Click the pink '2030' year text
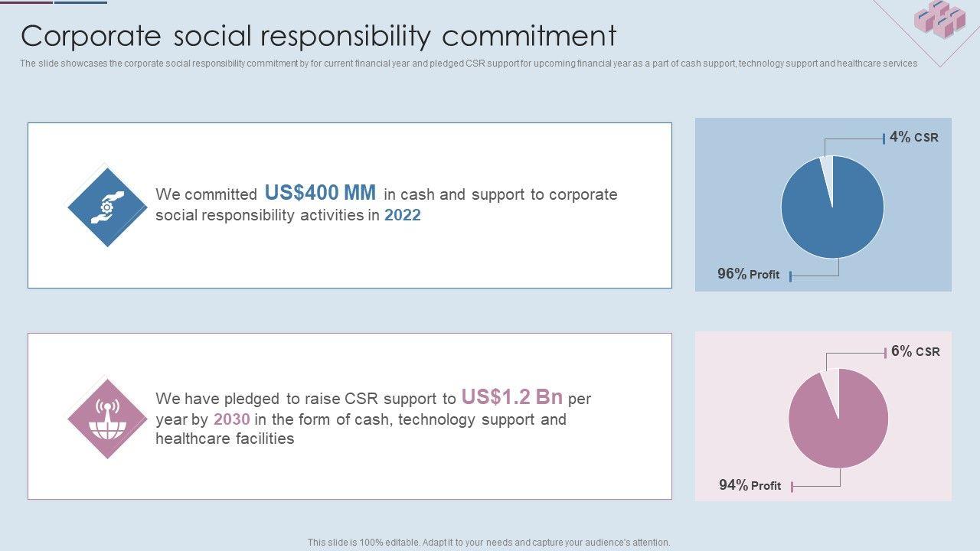The width and height of the screenshot is (980, 551). pos(232,419)
